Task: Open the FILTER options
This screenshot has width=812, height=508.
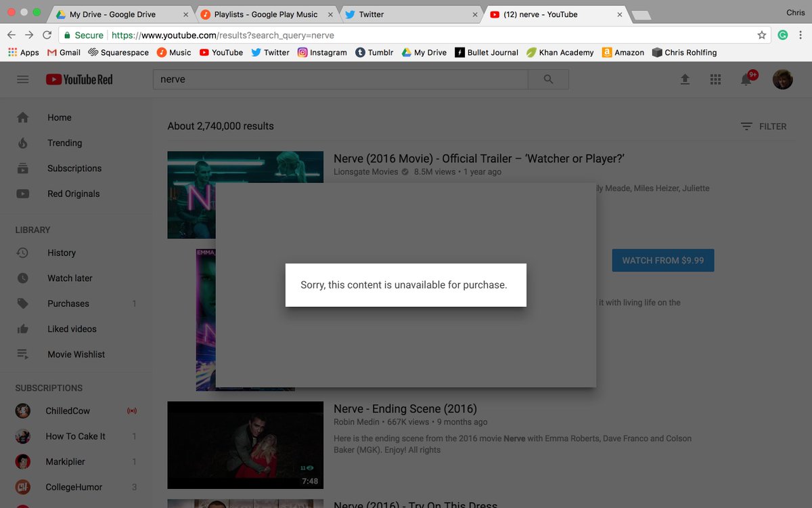Action: (x=763, y=127)
